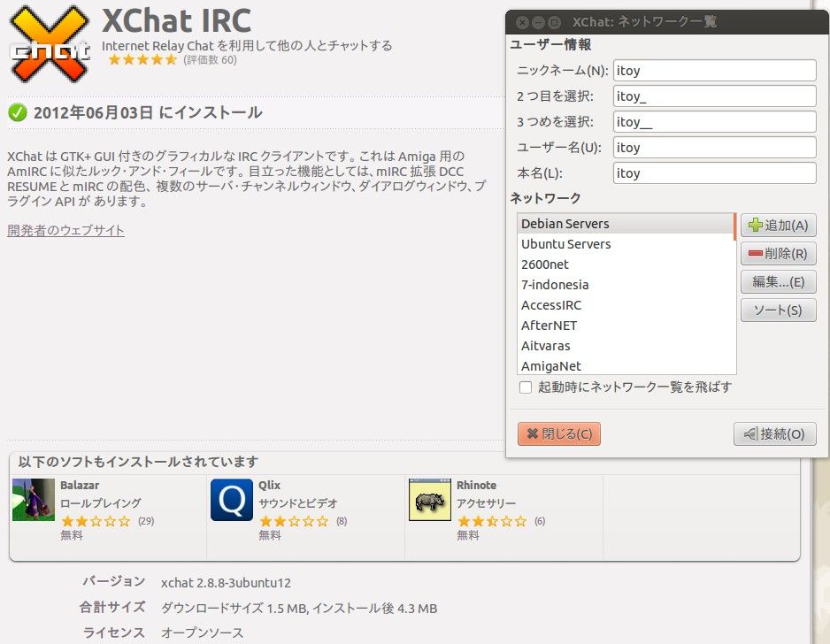This screenshot has width=830, height=644.
Task: Click the Rhinote app name
Action: coord(476,486)
